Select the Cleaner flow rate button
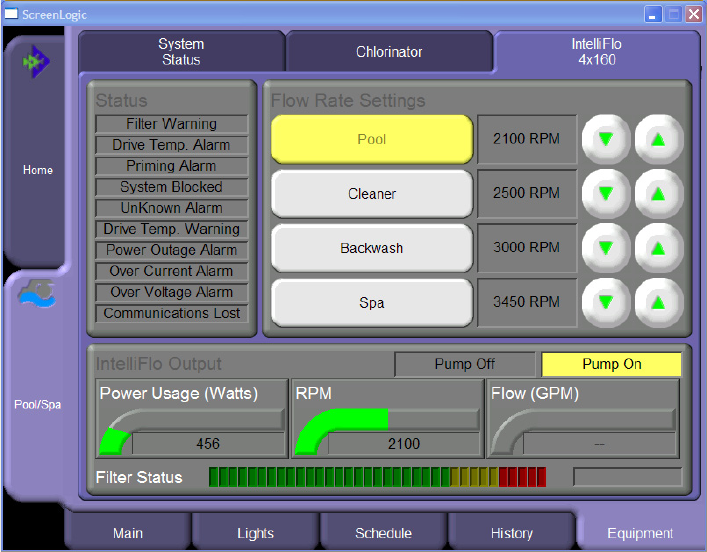The height and width of the screenshot is (552, 707). [372, 193]
